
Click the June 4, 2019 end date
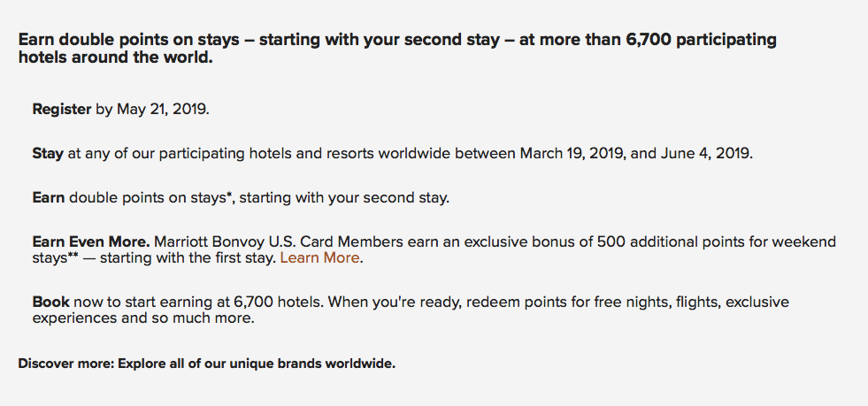pos(706,154)
